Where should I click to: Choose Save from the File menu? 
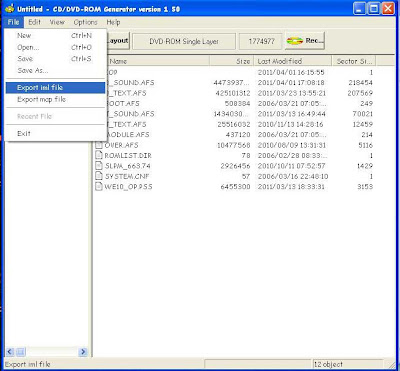55,59
